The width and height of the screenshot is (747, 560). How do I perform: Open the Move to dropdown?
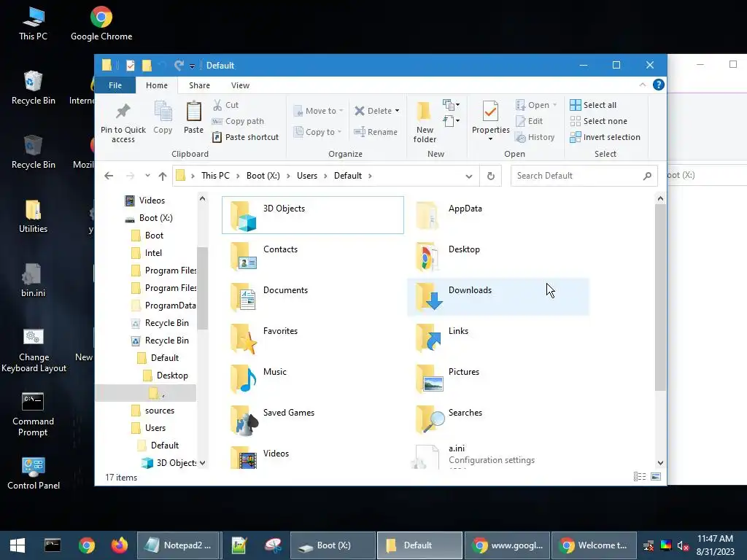[x=318, y=111]
